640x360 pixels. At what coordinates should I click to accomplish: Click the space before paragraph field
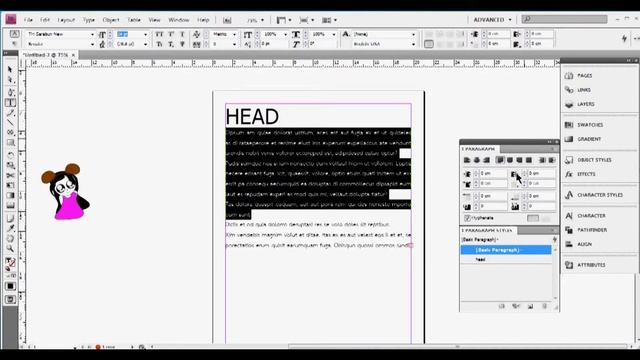[x=493, y=196]
